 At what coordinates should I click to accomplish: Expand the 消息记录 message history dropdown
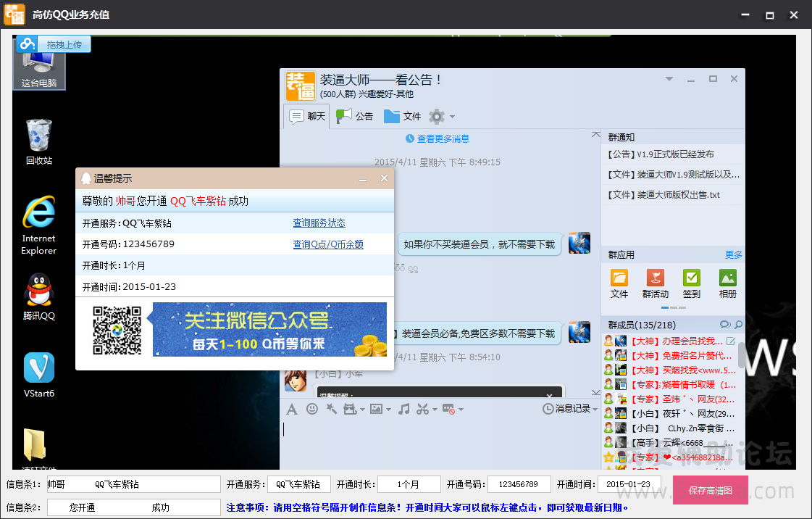coord(595,409)
